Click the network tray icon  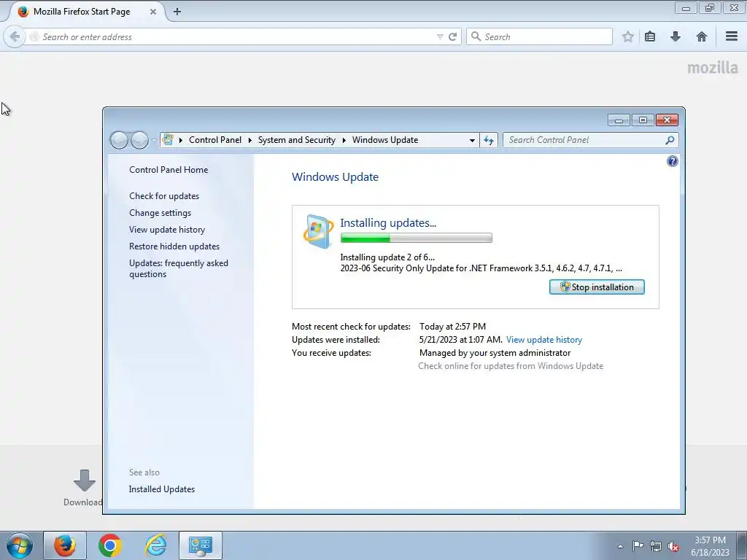(x=656, y=546)
